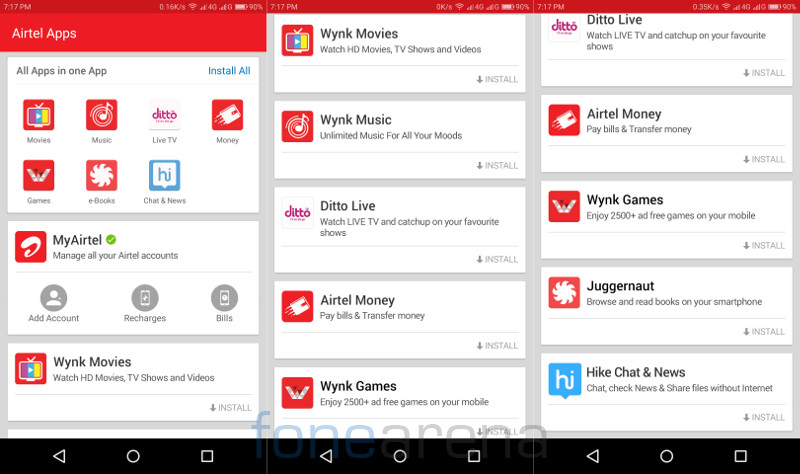The height and width of the screenshot is (474, 800).
Task: Tap Juggernaut title text
Action: [620, 287]
